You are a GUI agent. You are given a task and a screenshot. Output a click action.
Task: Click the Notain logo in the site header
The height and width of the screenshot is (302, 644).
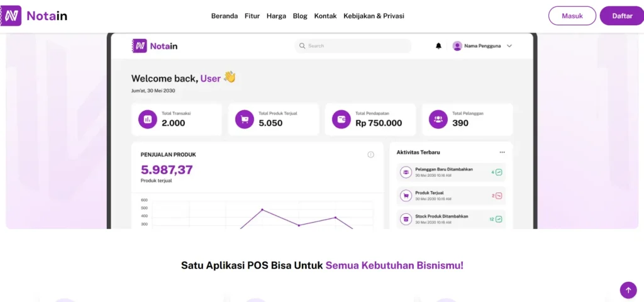(x=35, y=16)
